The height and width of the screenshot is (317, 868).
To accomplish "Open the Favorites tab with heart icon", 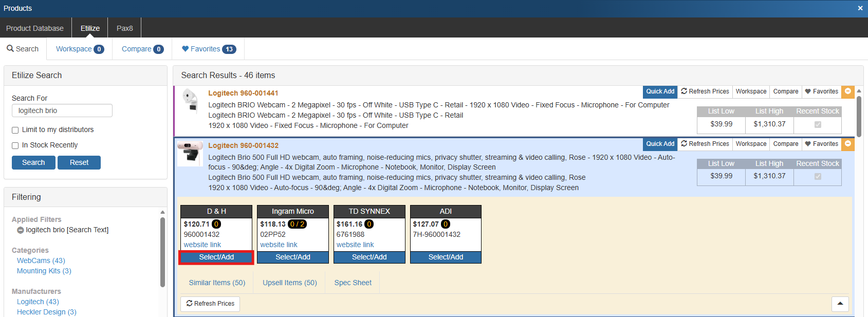I will coord(209,49).
